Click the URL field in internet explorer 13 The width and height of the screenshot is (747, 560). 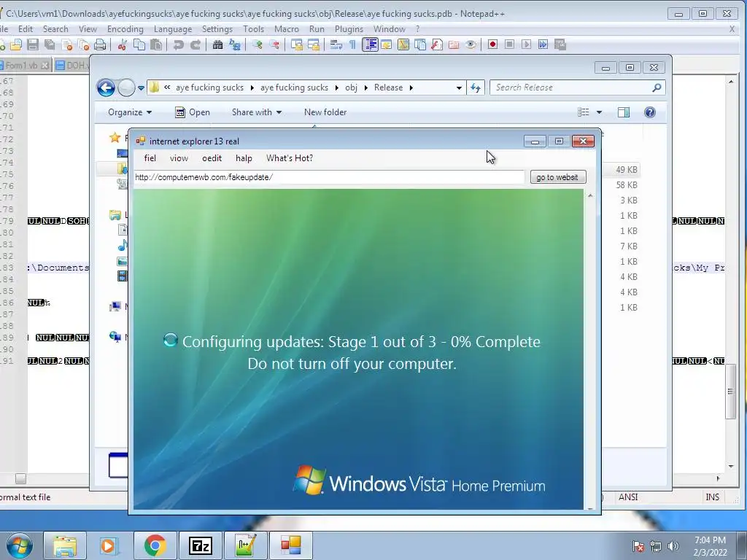(329, 177)
